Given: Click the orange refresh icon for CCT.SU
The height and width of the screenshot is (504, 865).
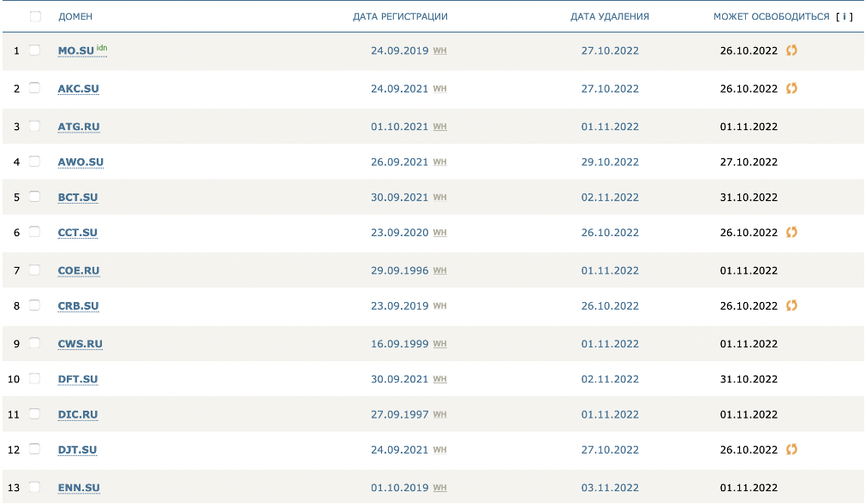Looking at the screenshot, I should (x=791, y=232).
